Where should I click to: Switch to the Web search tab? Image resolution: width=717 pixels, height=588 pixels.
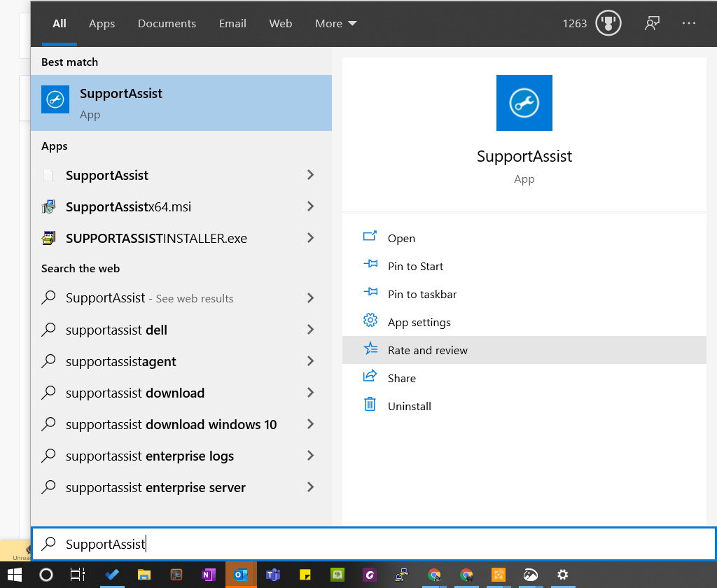[280, 23]
